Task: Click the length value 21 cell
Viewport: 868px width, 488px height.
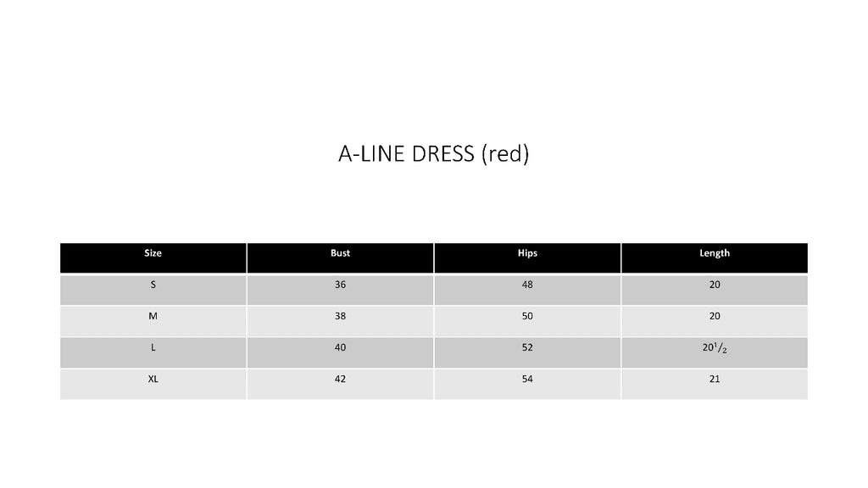Action: pos(715,380)
